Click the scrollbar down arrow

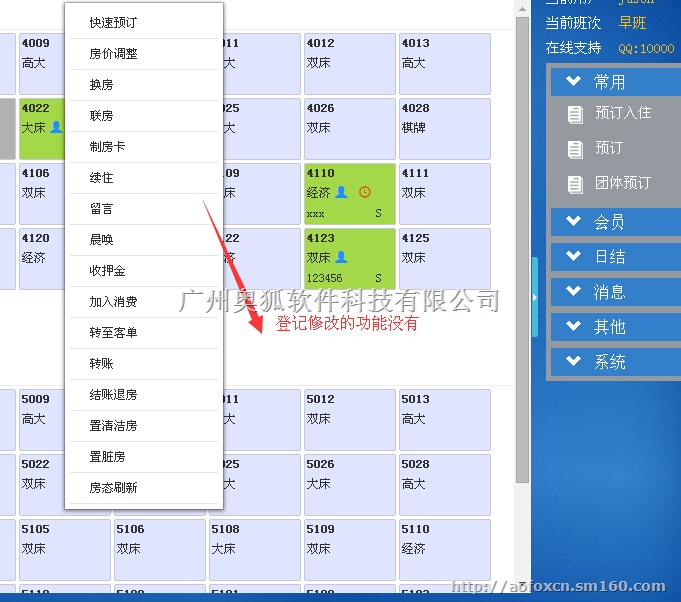[x=522, y=584]
